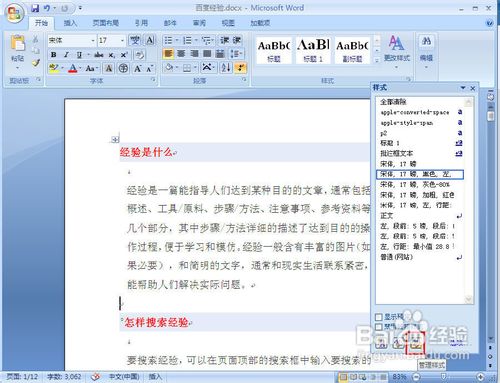Image resolution: width=500 pixels, height=383 pixels.
Task: Click the text highlight color marker
Action: [53, 68]
